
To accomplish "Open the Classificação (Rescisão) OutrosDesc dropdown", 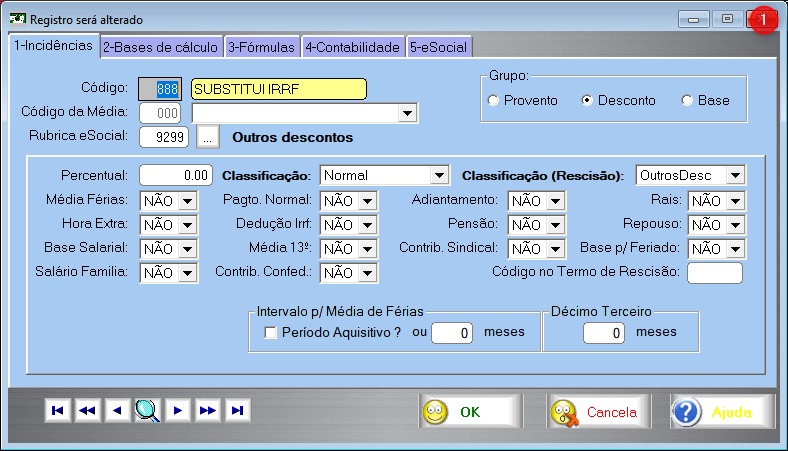I will tap(735, 175).
